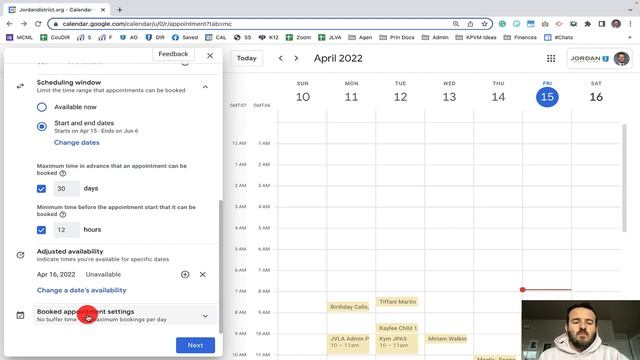
Task: Select Start and end dates option
Action: click(x=42, y=127)
